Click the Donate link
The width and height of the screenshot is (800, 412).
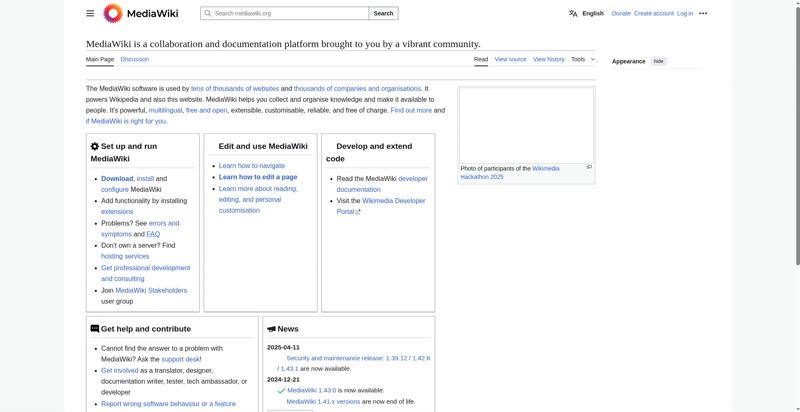[x=621, y=14]
